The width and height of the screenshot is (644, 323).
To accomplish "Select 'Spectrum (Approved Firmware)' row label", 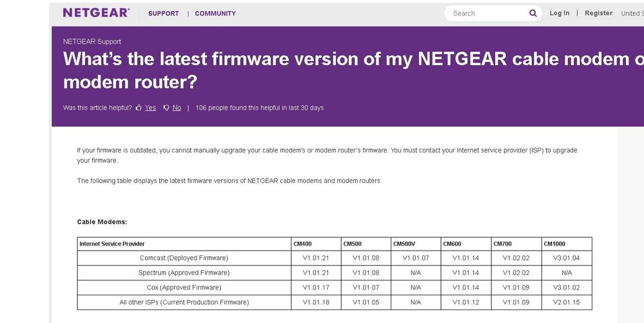I will click(184, 273).
